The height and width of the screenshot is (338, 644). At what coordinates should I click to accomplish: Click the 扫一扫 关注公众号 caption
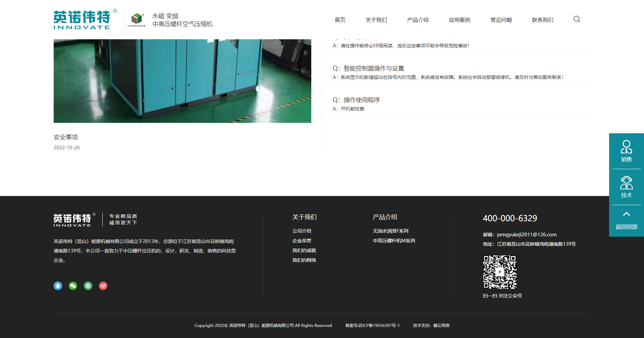(502, 296)
